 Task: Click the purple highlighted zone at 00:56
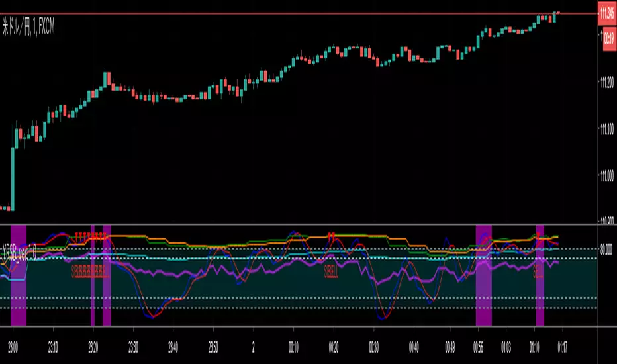tap(484, 275)
